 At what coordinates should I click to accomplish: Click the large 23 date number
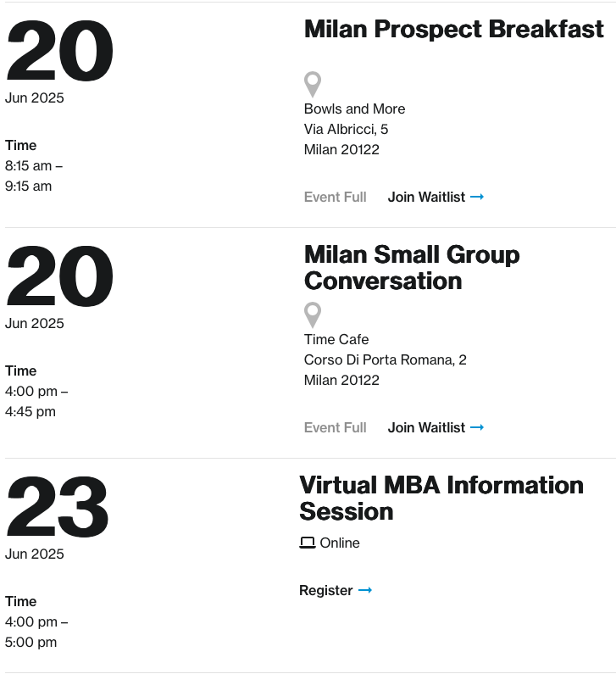point(57,507)
